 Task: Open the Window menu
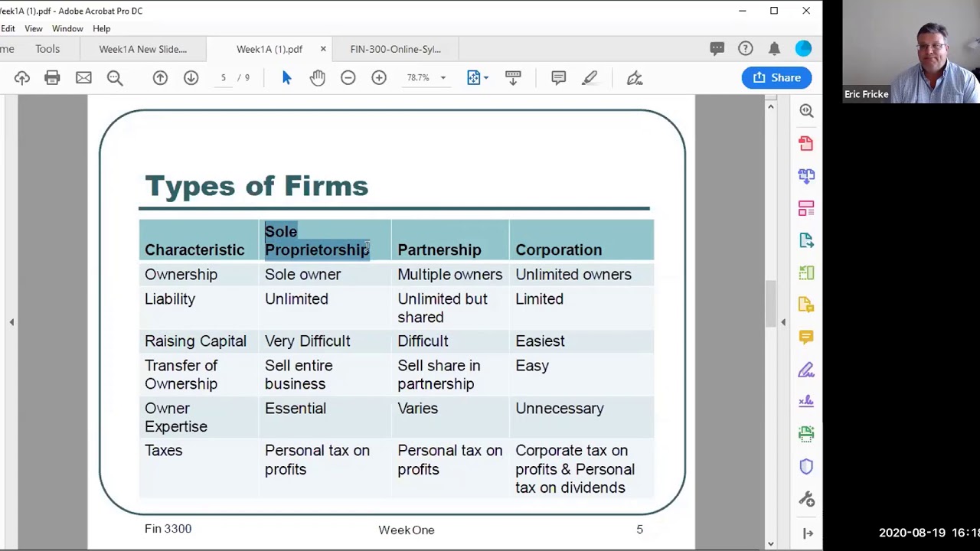point(67,28)
